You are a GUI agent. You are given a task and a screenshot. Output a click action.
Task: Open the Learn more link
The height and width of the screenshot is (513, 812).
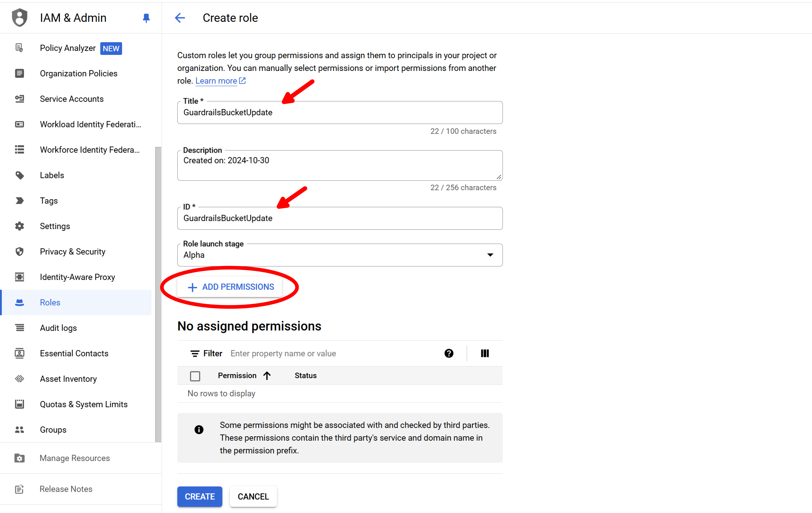[216, 81]
